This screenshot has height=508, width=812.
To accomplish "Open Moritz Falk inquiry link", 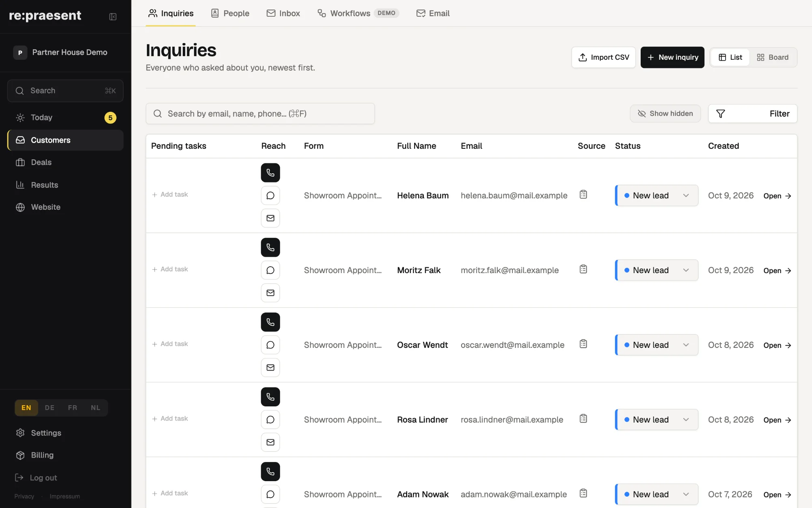I will [x=777, y=271].
